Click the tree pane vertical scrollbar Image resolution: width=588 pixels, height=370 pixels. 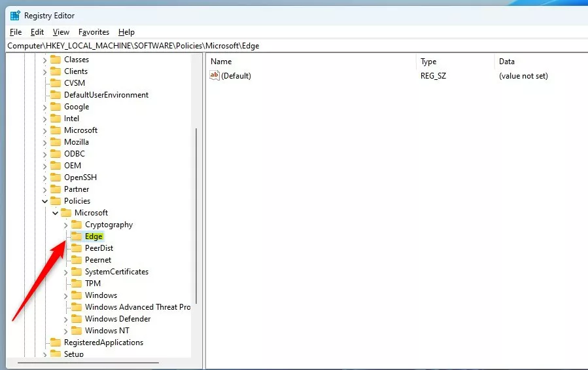(196, 215)
